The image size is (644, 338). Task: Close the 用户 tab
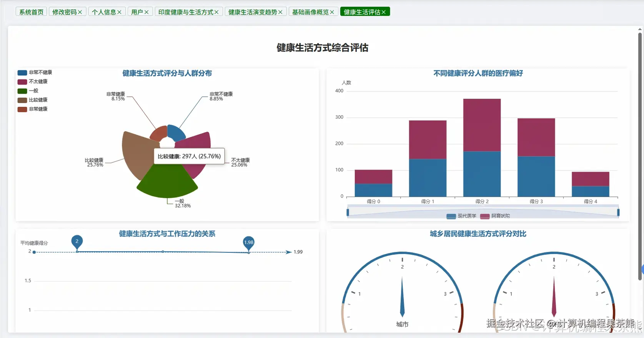[146, 12]
